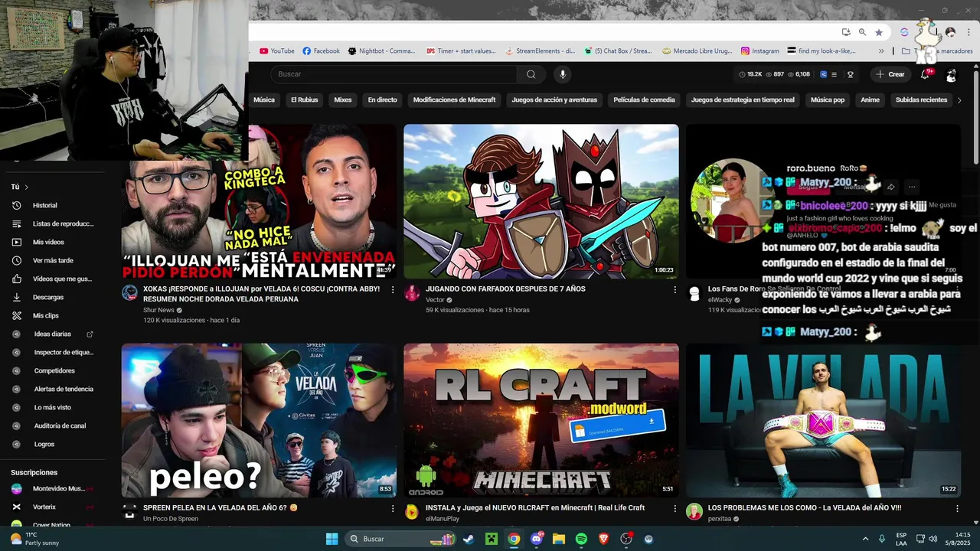This screenshot has width=980, height=551.
Task: Open Spotify from the taskbar
Action: click(581, 539)
